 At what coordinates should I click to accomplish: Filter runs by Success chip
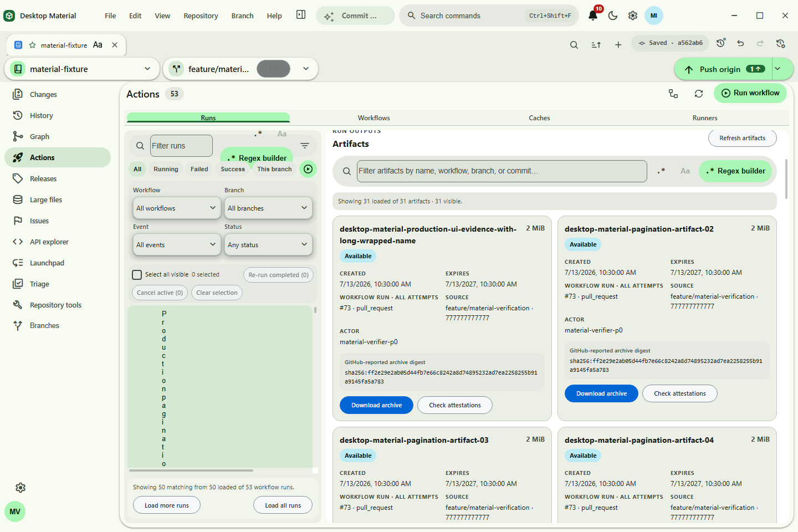[233, 169]
